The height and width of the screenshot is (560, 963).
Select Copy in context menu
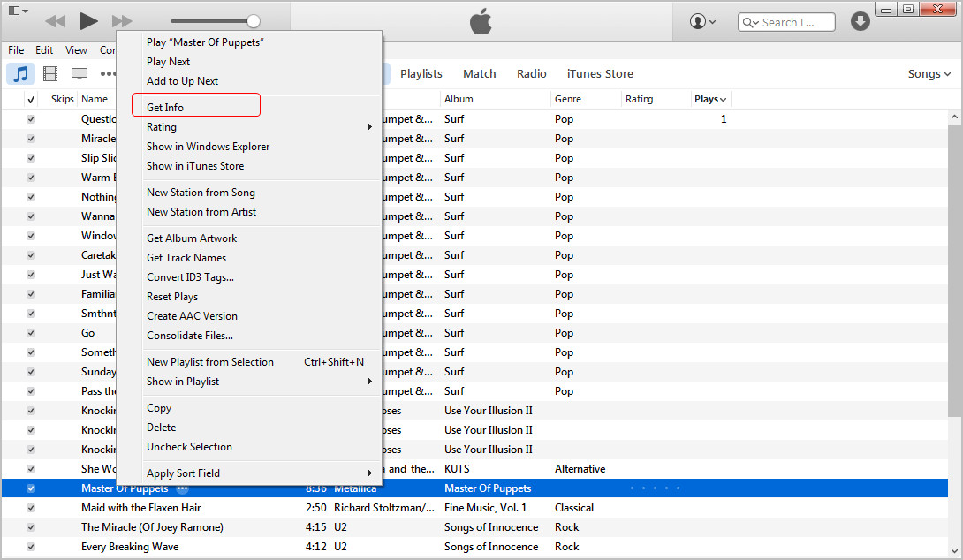pyautogui.click(x=159, y=408)
